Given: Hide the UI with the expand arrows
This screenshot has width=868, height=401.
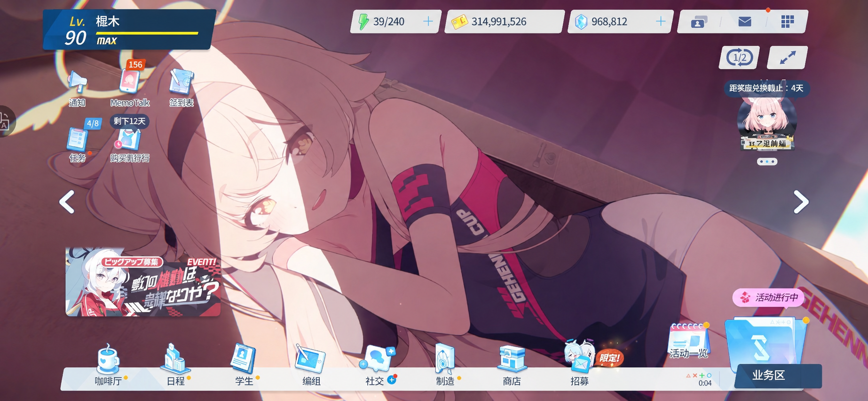Looking at the screenshot, I should (x=788, y=58).
